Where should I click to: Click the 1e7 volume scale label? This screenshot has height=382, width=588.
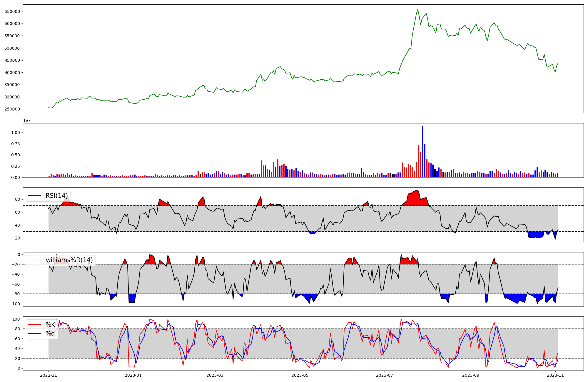[27, 121]
